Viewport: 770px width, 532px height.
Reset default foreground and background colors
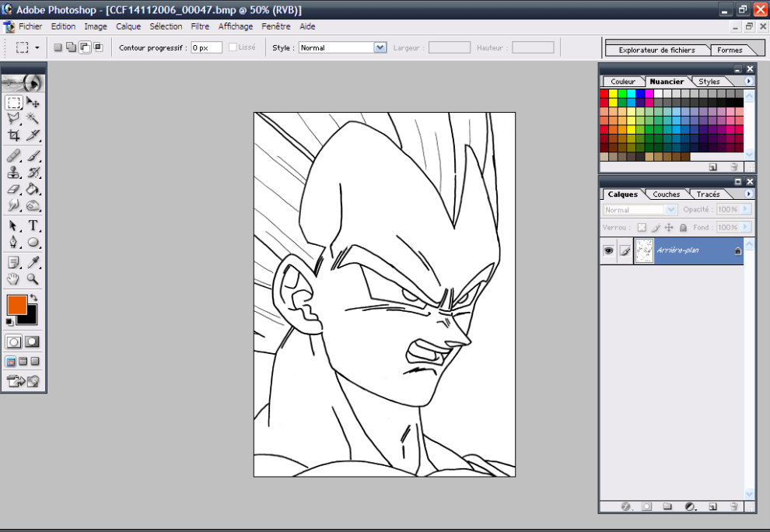click(x=9, y=322)
